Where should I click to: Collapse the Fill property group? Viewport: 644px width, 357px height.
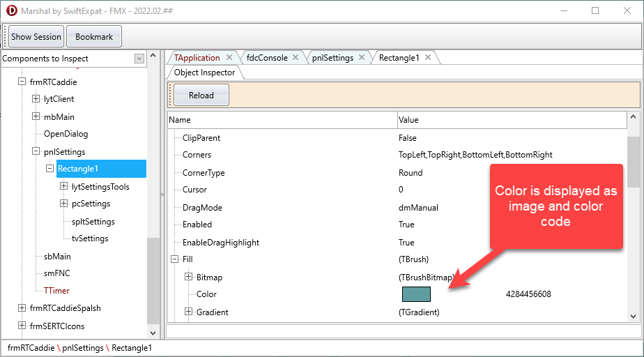coord(174,259)
